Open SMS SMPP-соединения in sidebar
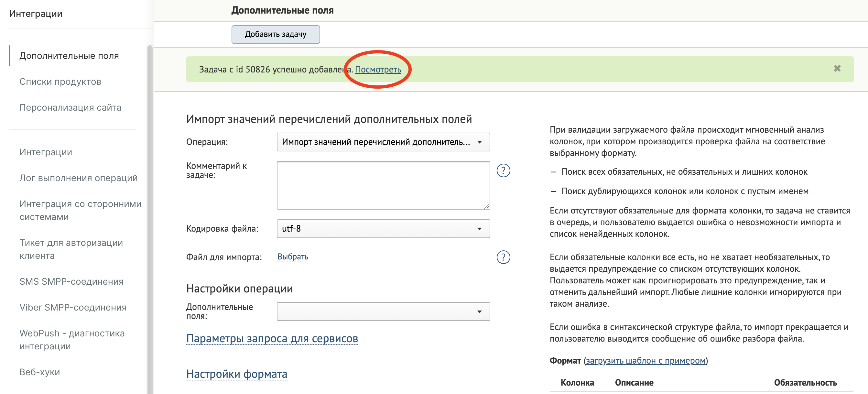The height and width of the screenshot is (394, 868). pos(71,281)
